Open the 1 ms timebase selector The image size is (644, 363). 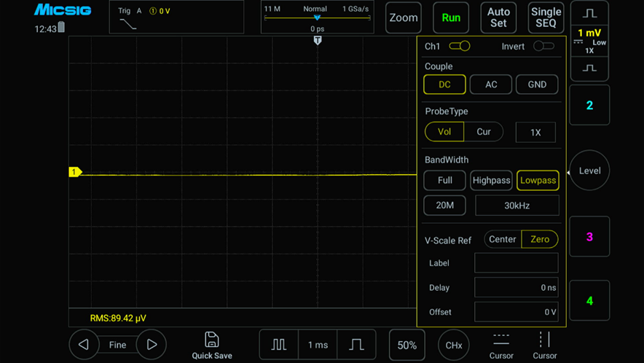point(318,345)
